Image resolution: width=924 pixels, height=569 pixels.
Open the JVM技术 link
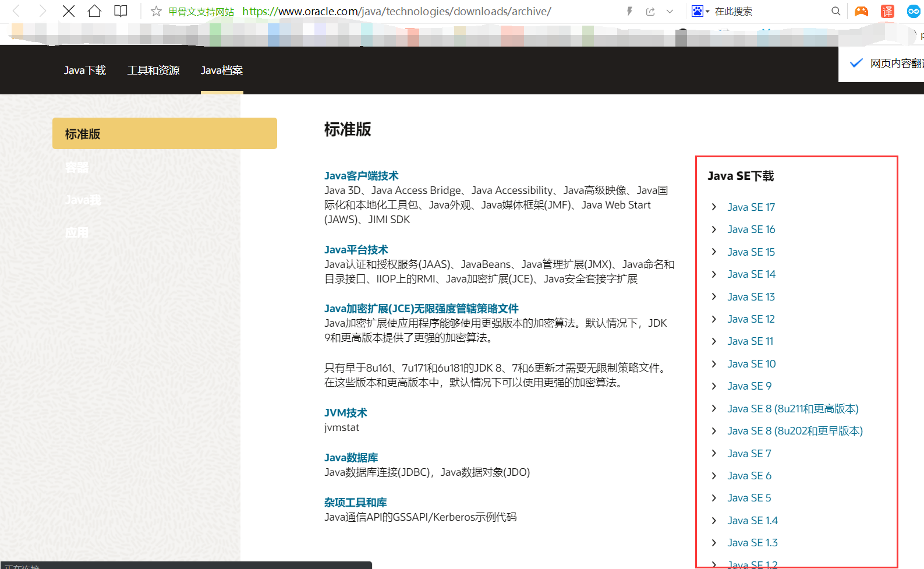pyautogui.click(x=345, y=413)
